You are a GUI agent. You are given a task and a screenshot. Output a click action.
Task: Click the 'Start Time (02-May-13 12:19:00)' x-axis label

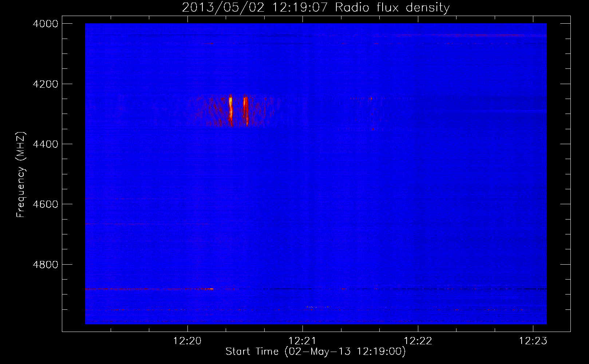click(x=316, y=352)
